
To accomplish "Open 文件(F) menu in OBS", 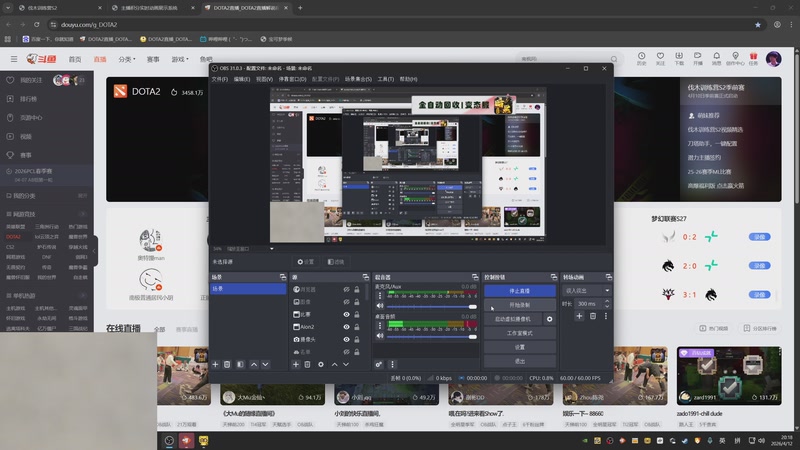I will (219, 78).
